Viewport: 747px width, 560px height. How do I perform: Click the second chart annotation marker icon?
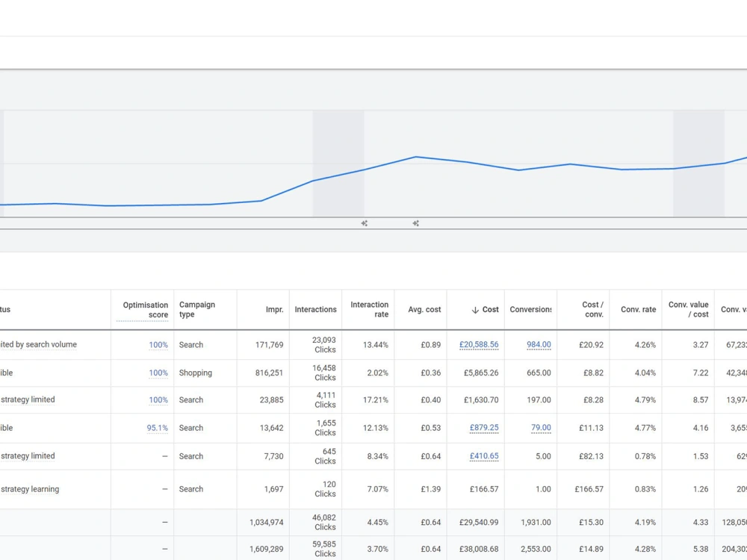(415, 223)
